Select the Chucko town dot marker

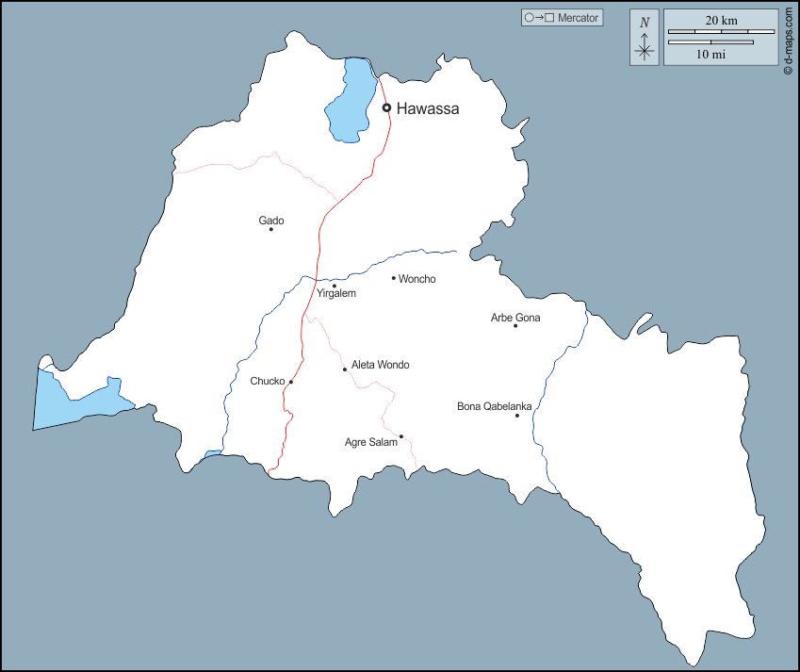click(291, 382)
